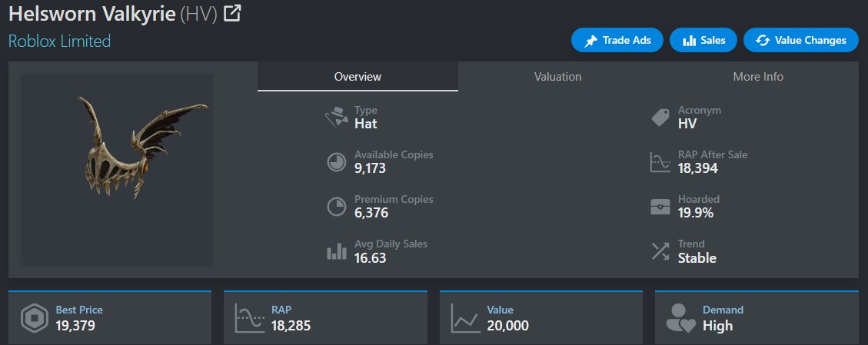This screenshot has height=345, width=868.
Task: Click the Available Copies pie icon
Action: pos(337,163)
